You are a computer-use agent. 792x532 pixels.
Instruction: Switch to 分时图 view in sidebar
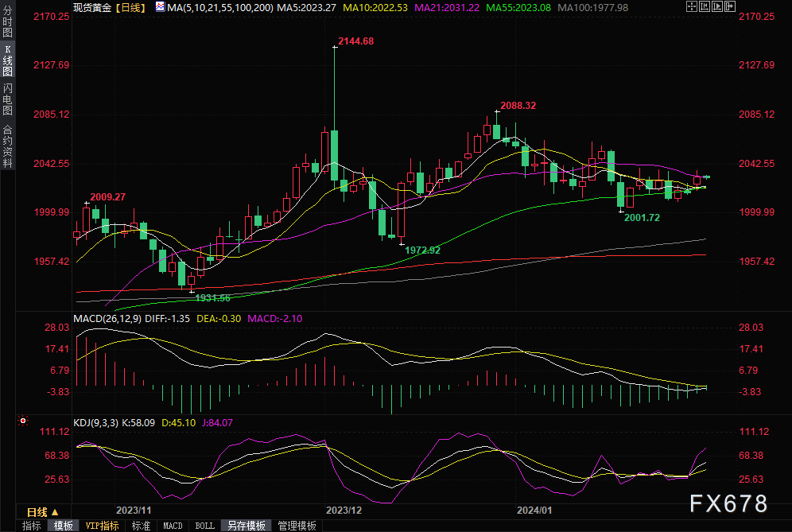[7, 25]
